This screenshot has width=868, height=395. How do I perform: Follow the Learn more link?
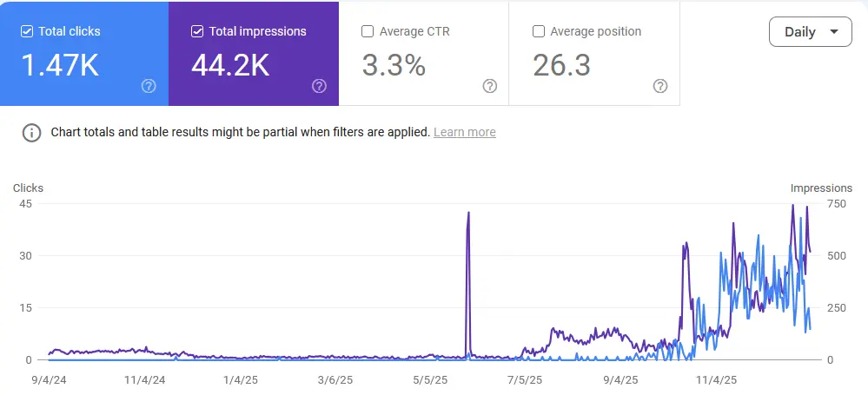[465, 132]
